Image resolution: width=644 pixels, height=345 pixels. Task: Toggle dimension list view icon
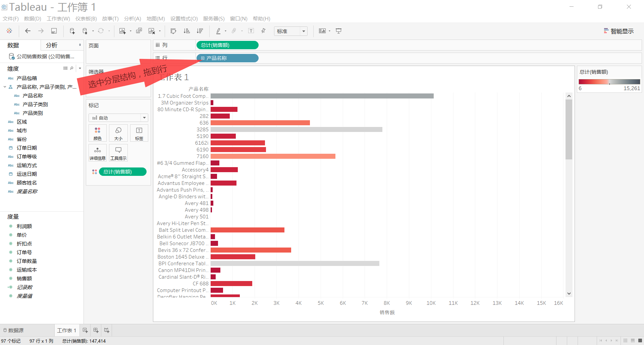(65, 68)
